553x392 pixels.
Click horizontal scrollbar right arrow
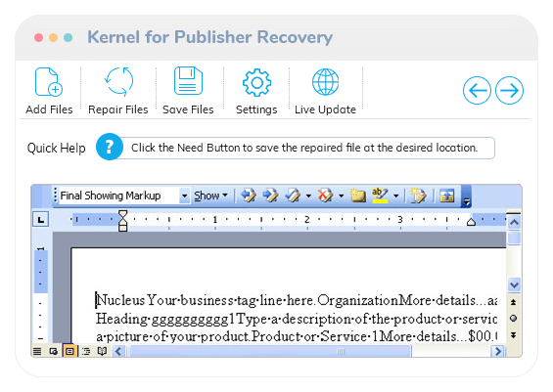click(x=498, y=351)
